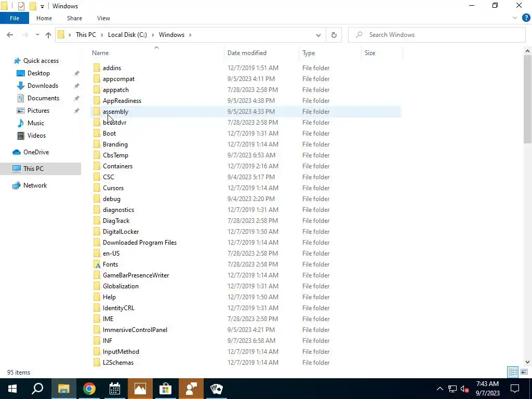Open Videos in the sidebar
The height and width of the screenshot is (399, 532).
(36, 136)
